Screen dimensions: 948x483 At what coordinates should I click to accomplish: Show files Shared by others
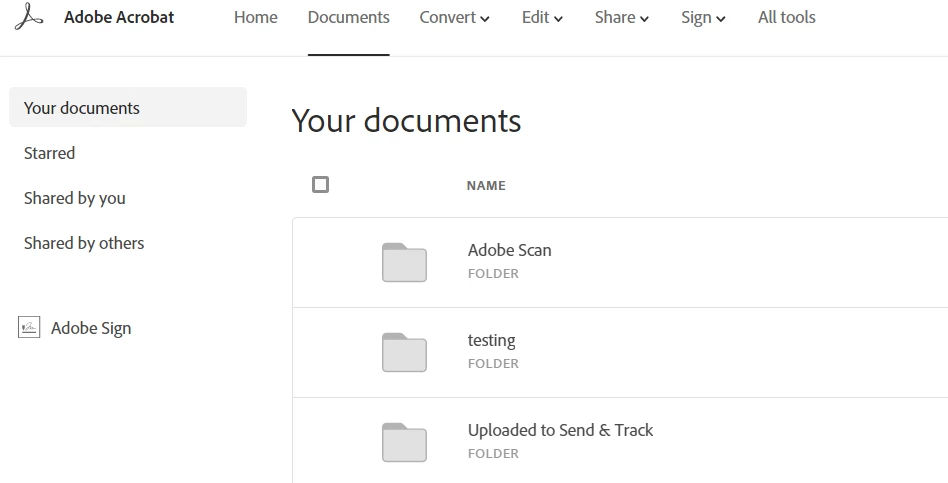84,243
